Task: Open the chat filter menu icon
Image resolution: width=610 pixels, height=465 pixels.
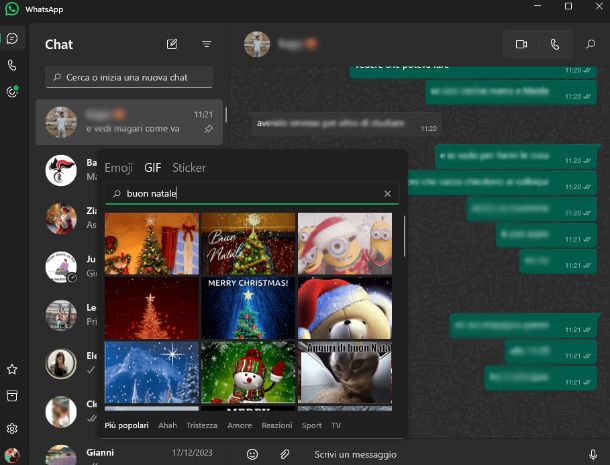Action: pyautogui.click(x=207, y=44)
